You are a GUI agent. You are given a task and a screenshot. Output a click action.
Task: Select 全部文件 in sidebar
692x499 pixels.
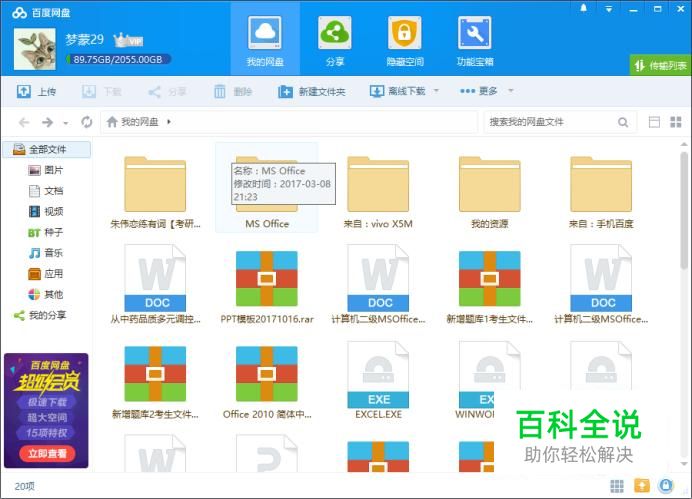coord(47,150)
